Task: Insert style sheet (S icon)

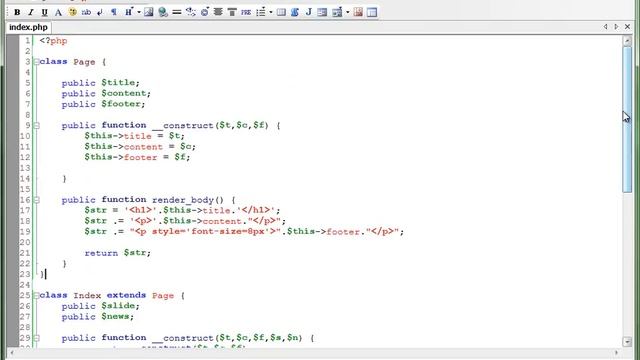Action: (295, 12)
